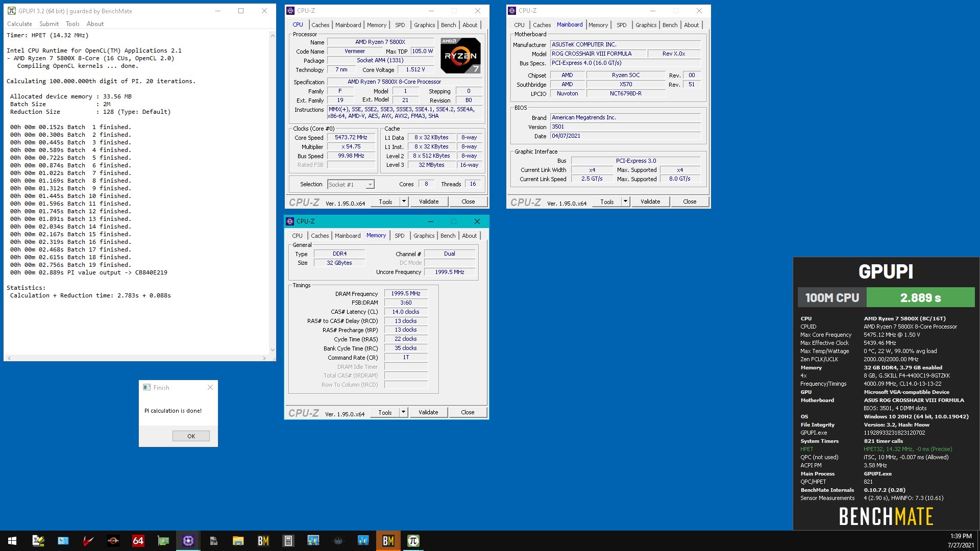Open File Explorer from the taskbar
The height and width of the screenshot is (551, 980).
(238, 541)
